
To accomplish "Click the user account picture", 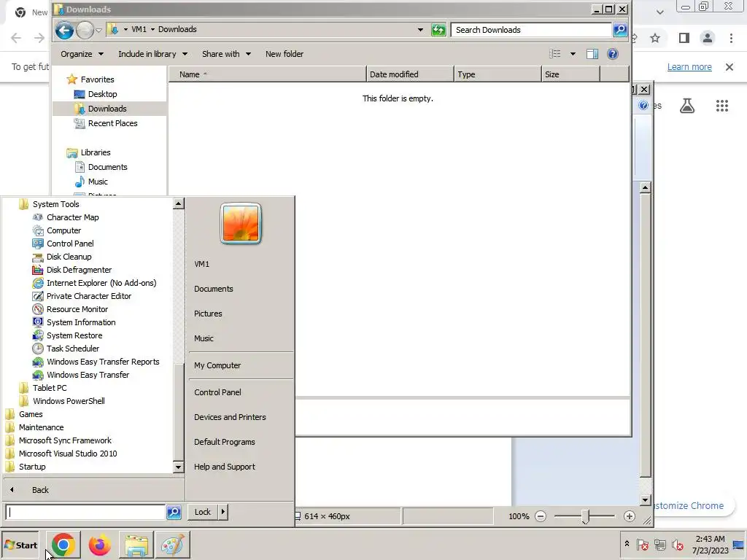I will tap(241, 223).
